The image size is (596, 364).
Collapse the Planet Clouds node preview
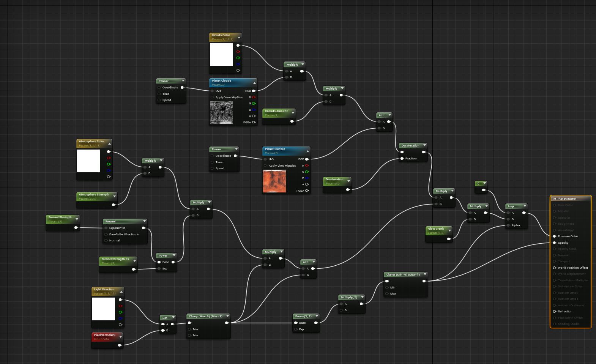pyautogui.click(x=254, y=83)
